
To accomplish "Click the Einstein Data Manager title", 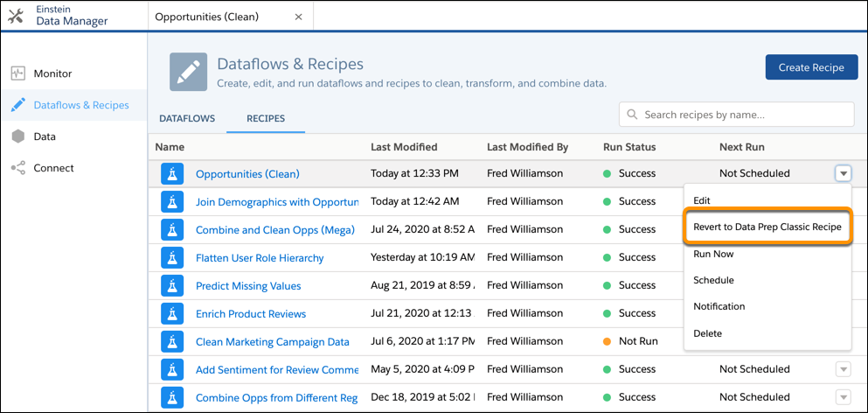I will pos(72,17).
